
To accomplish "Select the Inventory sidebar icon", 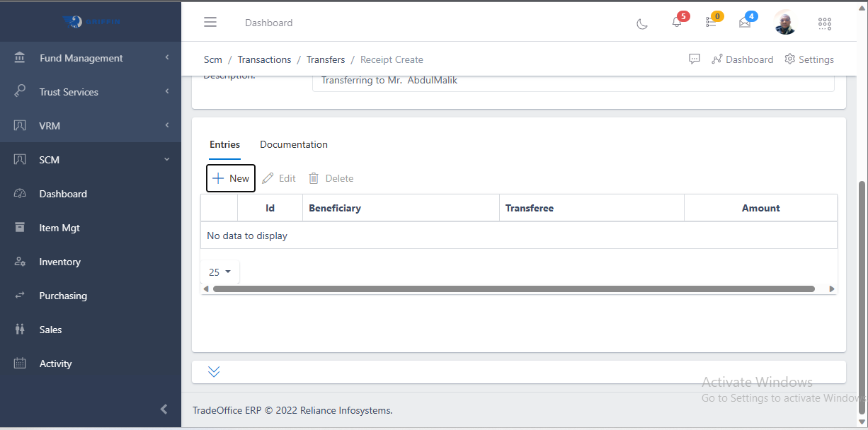I will click(x=23, y=262).
